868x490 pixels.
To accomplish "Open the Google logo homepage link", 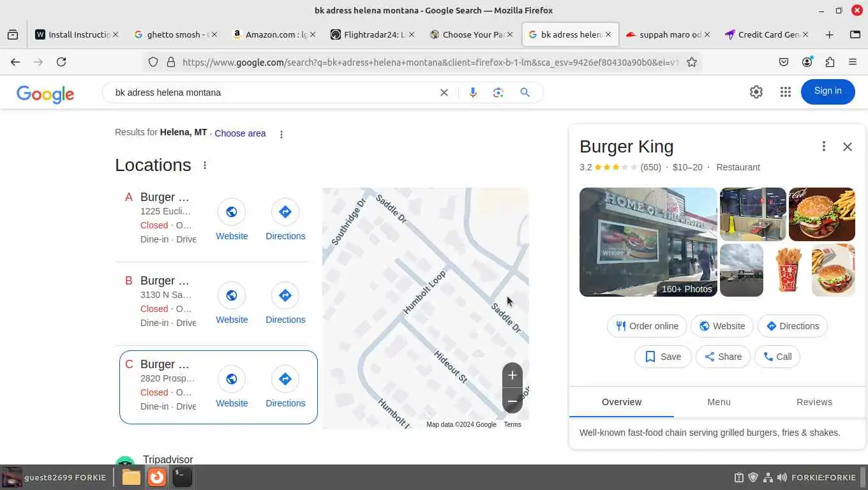I will 45,94.
